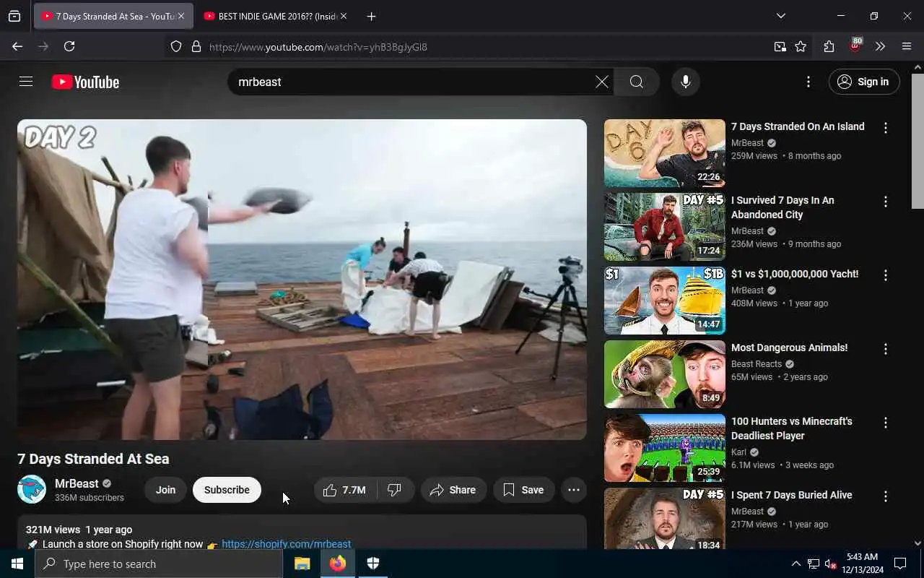This screenshot has height=578, width=924.
Task: Like the video with thumbs-up button
Action: click(345, 490)
